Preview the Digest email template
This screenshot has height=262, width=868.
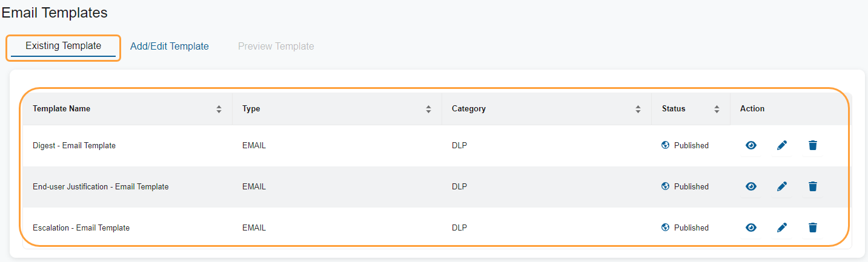coord(751,145)
